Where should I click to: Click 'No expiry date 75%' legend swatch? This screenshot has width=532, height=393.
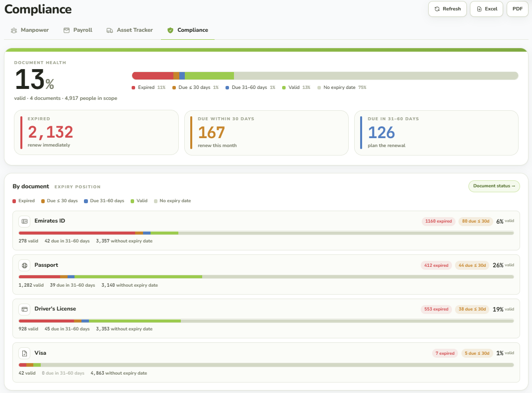click(x=319, y=88)
